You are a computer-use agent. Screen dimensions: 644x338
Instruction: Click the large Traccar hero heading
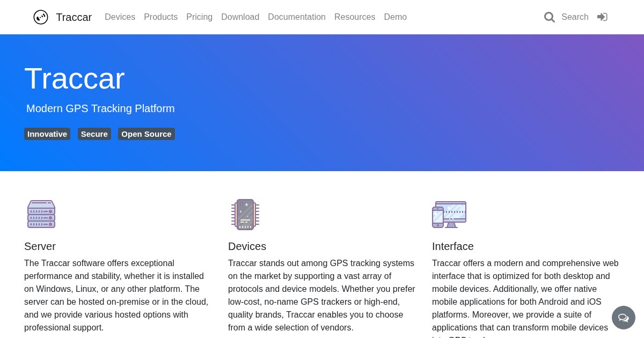[x=75, y=78]
